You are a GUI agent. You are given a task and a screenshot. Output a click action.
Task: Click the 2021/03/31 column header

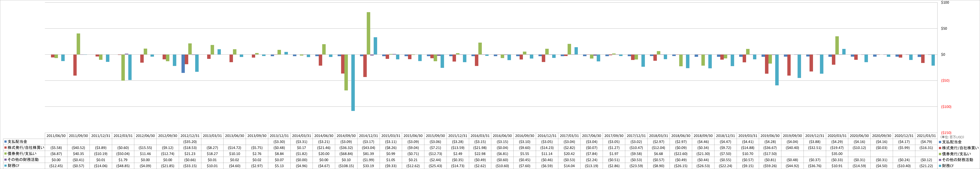coord(926,136)
